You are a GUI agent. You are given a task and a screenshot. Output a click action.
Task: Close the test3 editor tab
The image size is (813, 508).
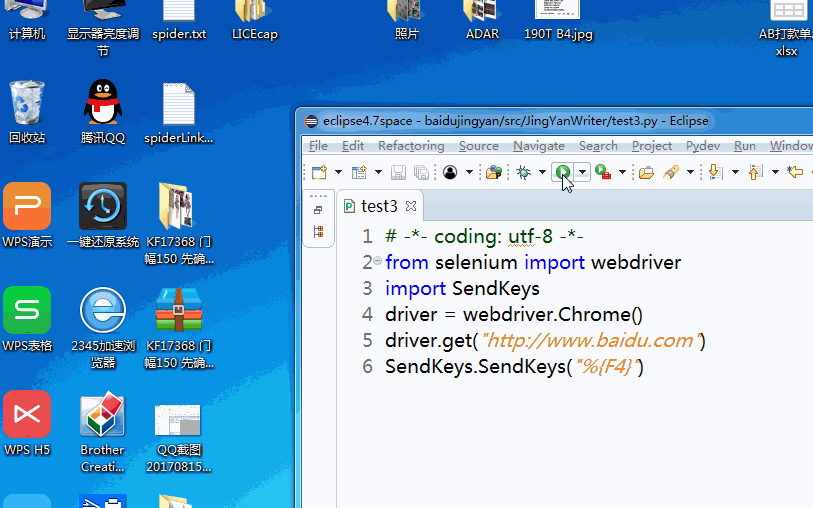pyautogui.click(x=411, y=206)
